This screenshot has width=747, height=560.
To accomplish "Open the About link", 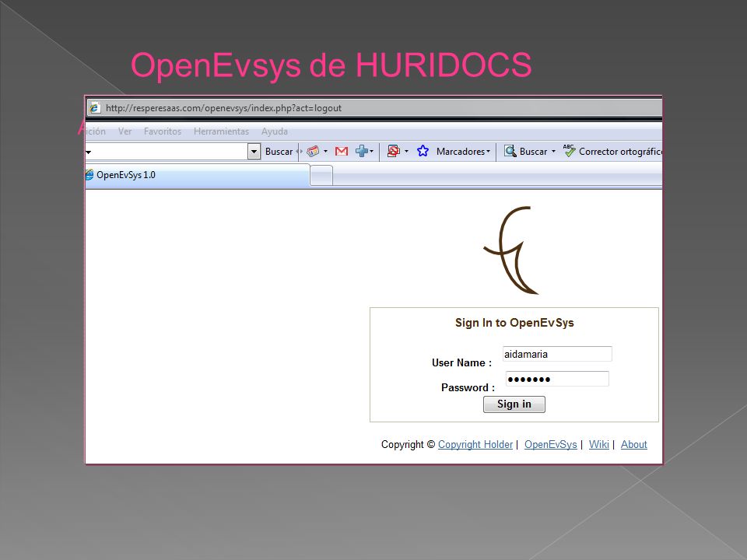I will pos(633,444).
